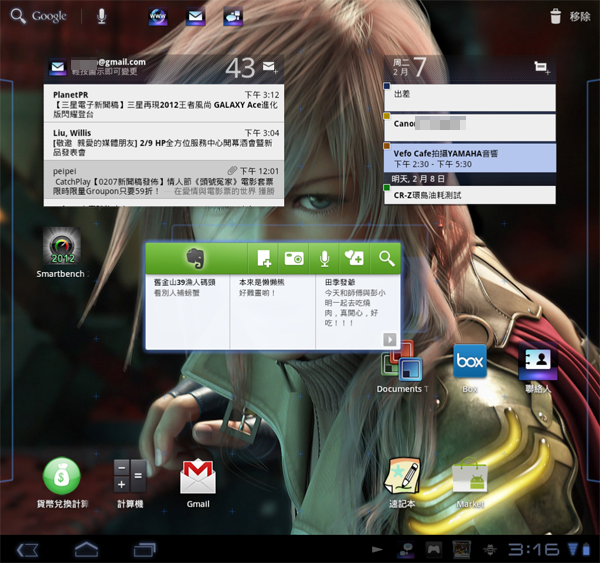The width and height of the screenshot is (600, 563).
Task: Compose new mail from email widget
Action: [270, 67]
